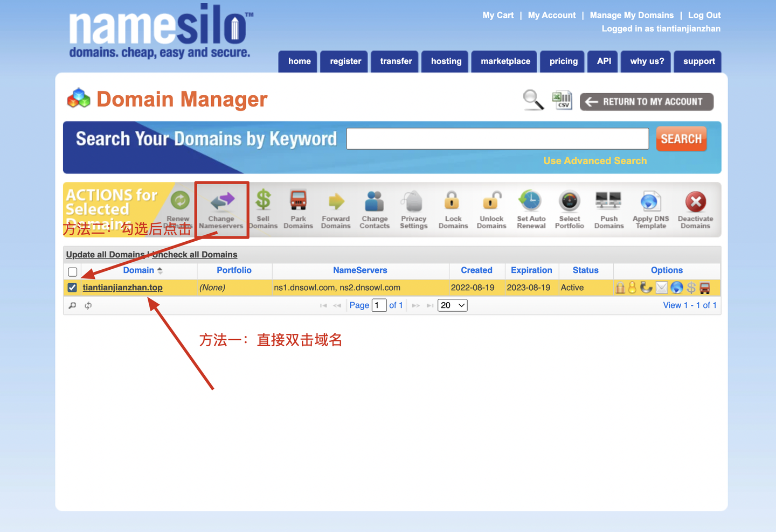
Task: Click the magnifying glass icon near CSV export
Action: point(533,100)
